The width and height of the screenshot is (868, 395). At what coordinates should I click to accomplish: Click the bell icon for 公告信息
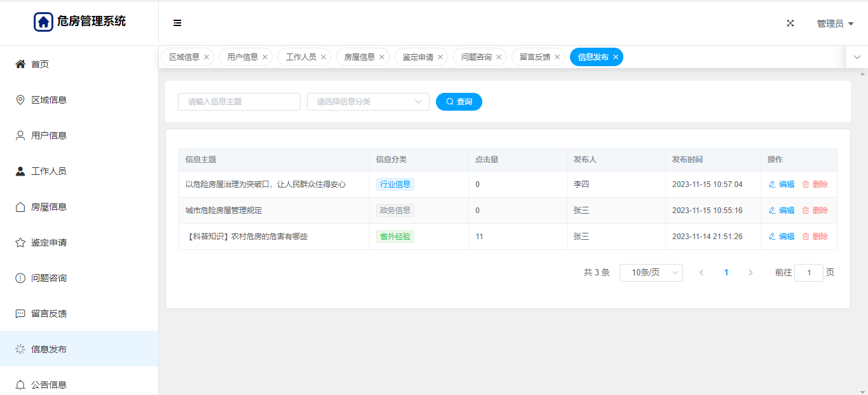(20, 385)
